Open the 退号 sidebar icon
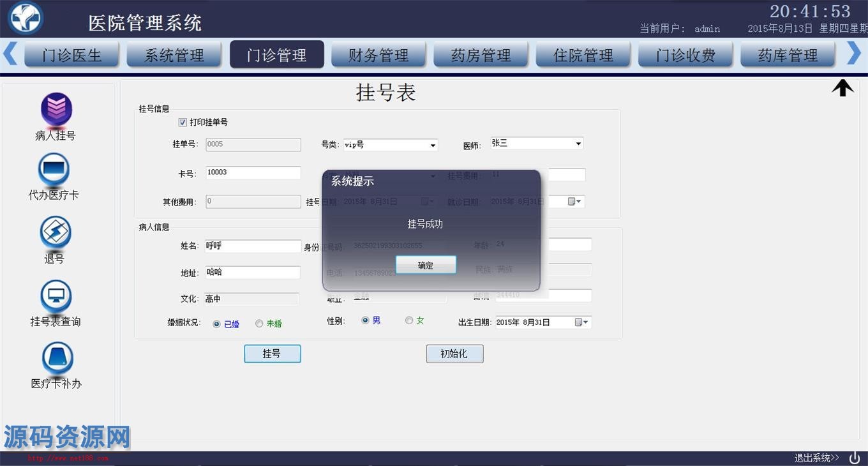Image resolution: width=868 pixels, height=466 pixels. point(56,232)
